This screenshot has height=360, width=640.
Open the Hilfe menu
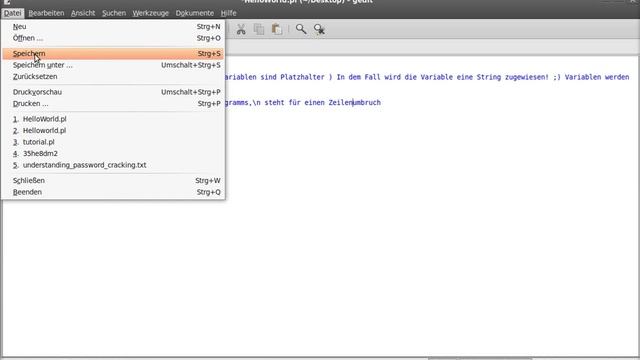click(x=229, y=13)
